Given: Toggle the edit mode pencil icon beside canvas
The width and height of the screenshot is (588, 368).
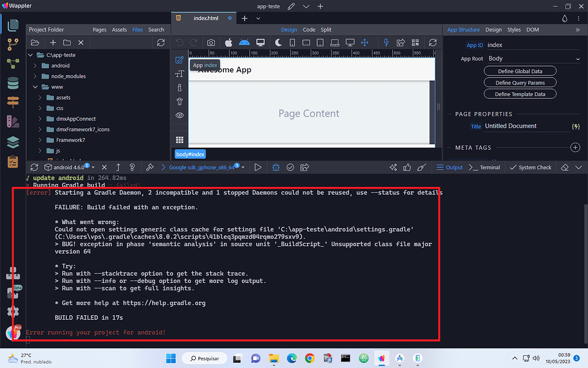Looking at the screenshot, I should (x=180, y=60).
